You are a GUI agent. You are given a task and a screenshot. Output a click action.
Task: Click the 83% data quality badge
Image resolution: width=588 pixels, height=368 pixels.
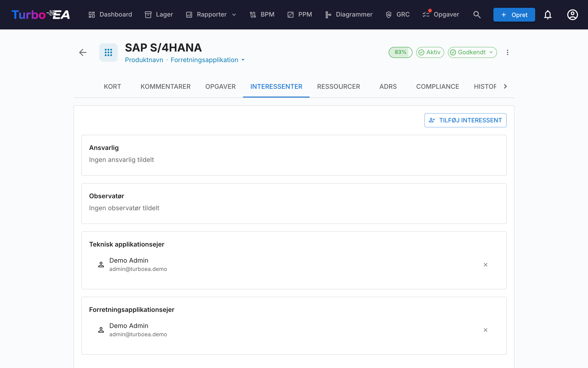[400, 52]
